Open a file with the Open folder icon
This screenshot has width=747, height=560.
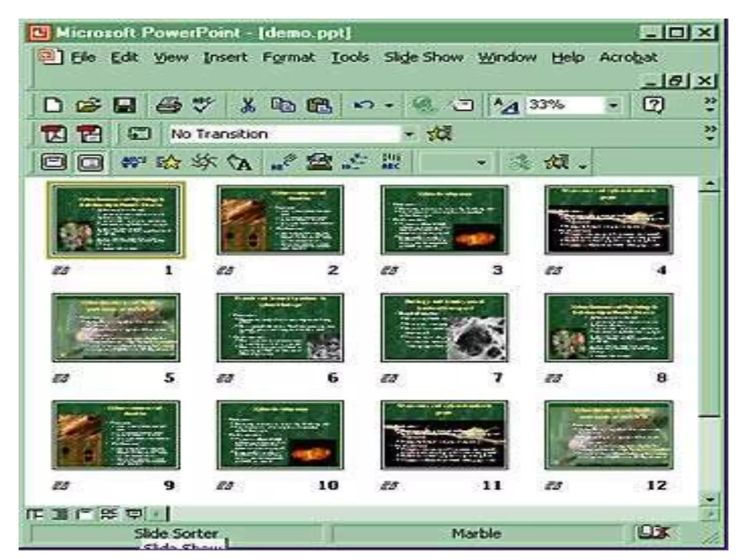[x=88, y=106]
